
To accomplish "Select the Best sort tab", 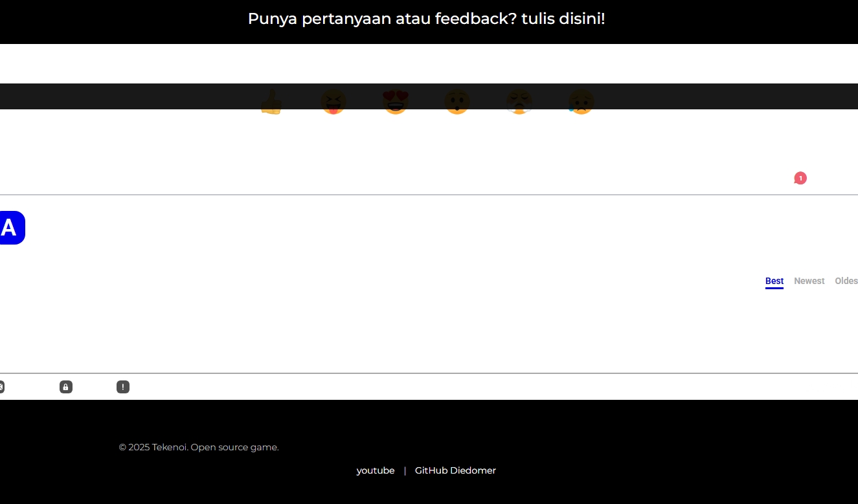I will pyautogui.click(x=774, y=281).
